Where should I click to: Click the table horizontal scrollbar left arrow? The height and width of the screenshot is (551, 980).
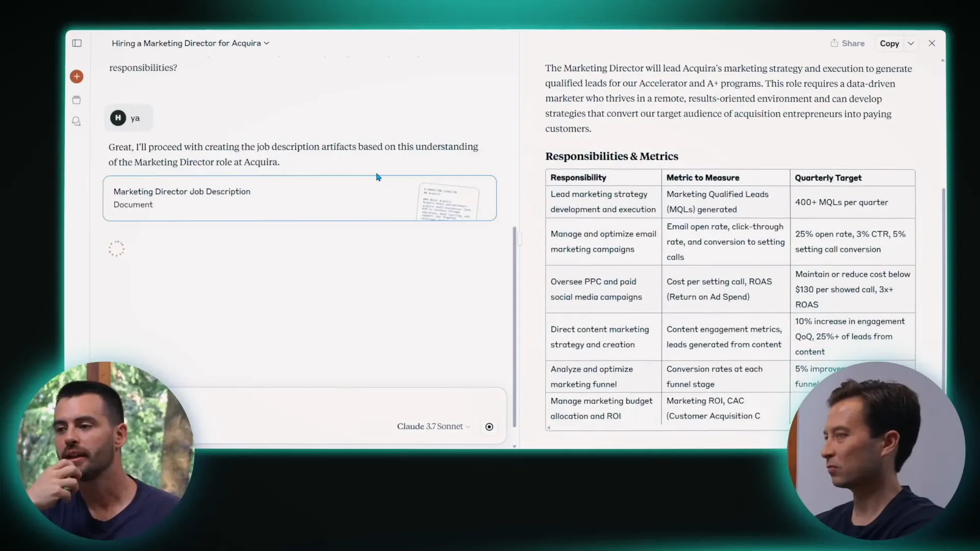(x=549, y=428)
